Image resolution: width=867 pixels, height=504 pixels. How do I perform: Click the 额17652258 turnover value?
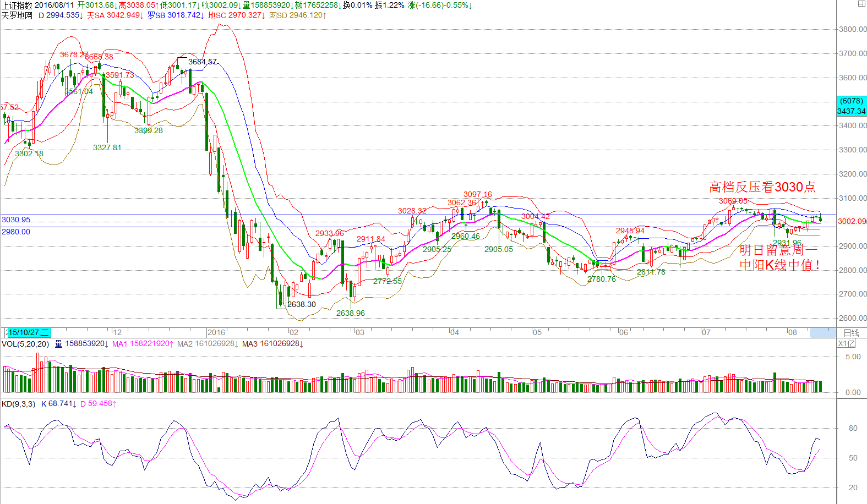coord(318,5)
